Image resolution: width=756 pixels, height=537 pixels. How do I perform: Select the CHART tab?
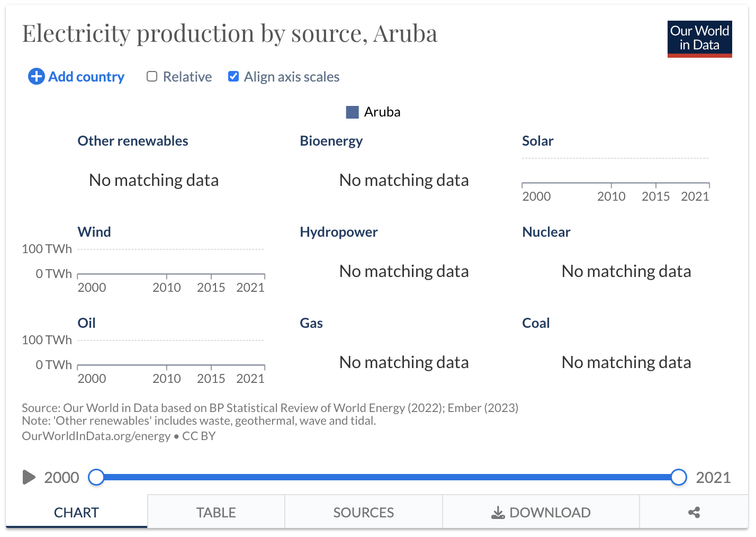76,512
